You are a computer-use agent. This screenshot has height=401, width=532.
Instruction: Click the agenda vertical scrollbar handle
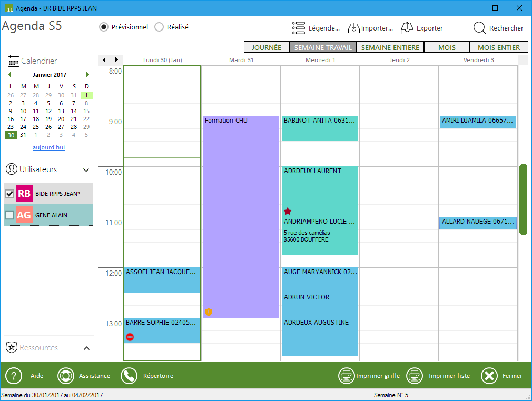523,199
